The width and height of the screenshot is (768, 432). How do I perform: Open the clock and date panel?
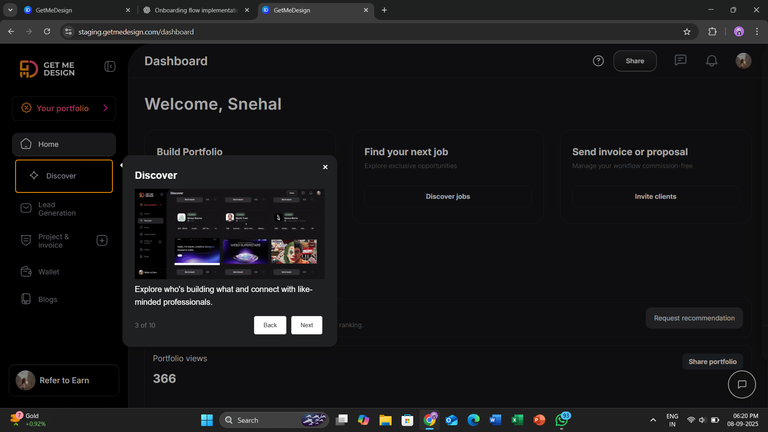[x=743, y=420]
